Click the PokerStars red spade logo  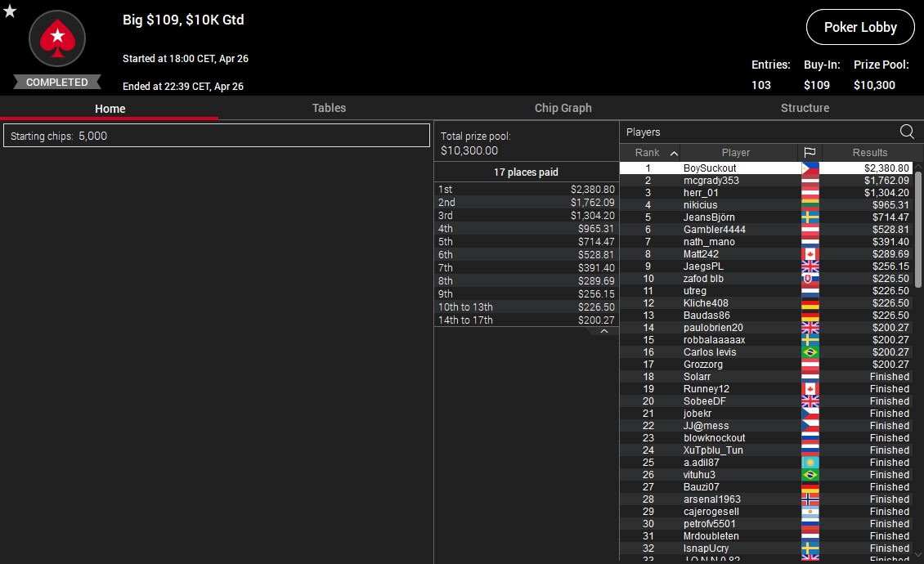pyautogui.click(x=57, y=39)
